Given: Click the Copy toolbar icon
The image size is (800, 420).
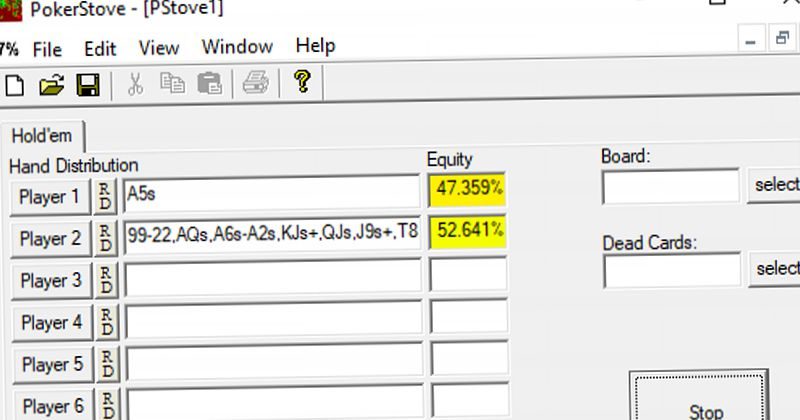Looking at the screenshot, I should pyautogui.click(x=172, y=83).
